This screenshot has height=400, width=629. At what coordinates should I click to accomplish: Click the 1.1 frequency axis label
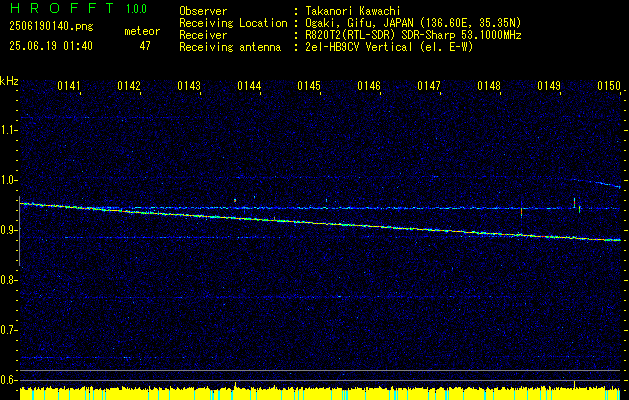(x=8, y=130)
